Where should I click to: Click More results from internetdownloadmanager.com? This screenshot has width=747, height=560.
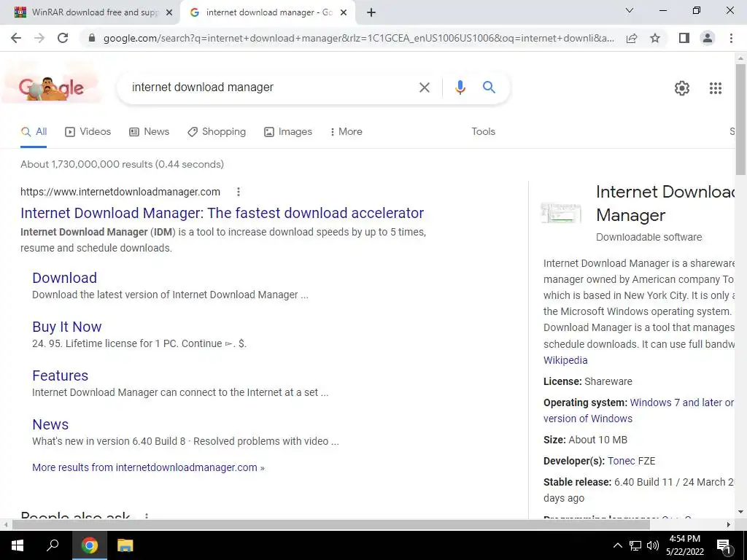tap(148, 467)
